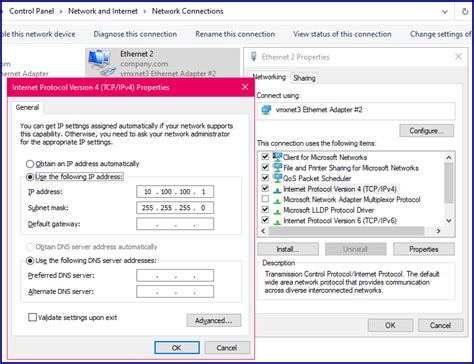The height and width of the screenshot is (364, 474).
Task: Click the plug icon in Ethernet 2 Properties title
Action: click(254, 57)
